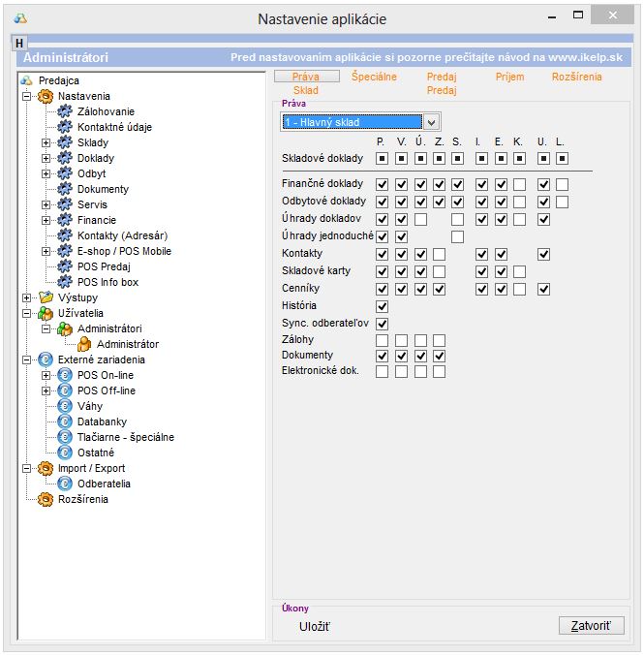Expand the POS On-line tree node
This screenshot has width=644, height=656.
[46, 375]
